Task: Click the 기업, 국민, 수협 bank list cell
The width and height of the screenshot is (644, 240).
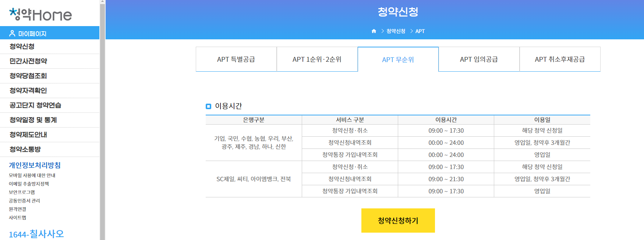Action: coord(254,143)
